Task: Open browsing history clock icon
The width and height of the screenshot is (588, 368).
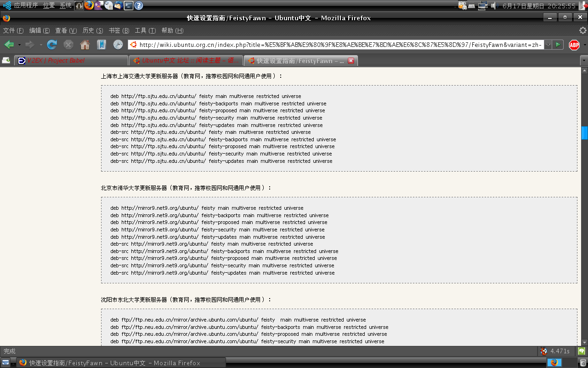Action: 118,45
